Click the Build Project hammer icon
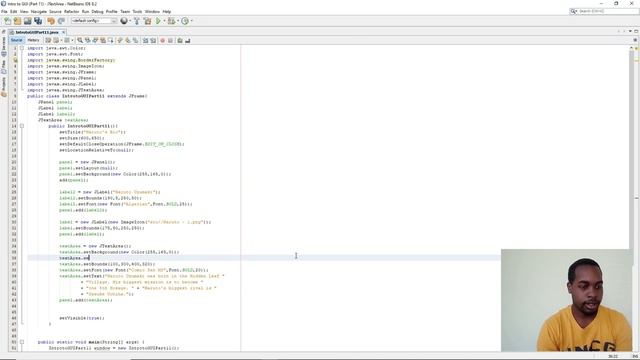Viewport: 640px width, 360px height. pyautogui.click(x=137, y=21)
